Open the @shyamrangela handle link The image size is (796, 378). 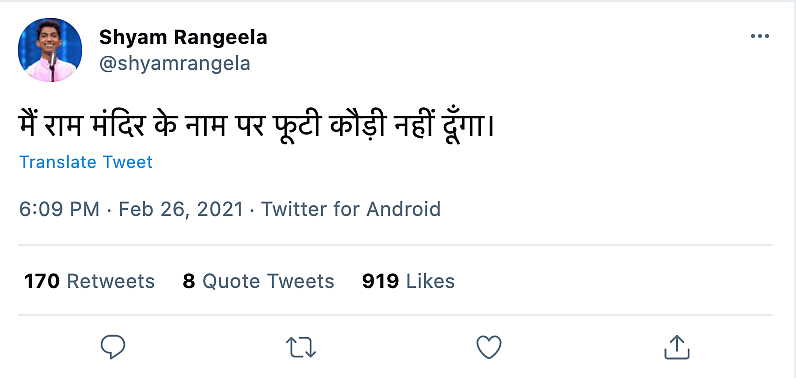175,64
